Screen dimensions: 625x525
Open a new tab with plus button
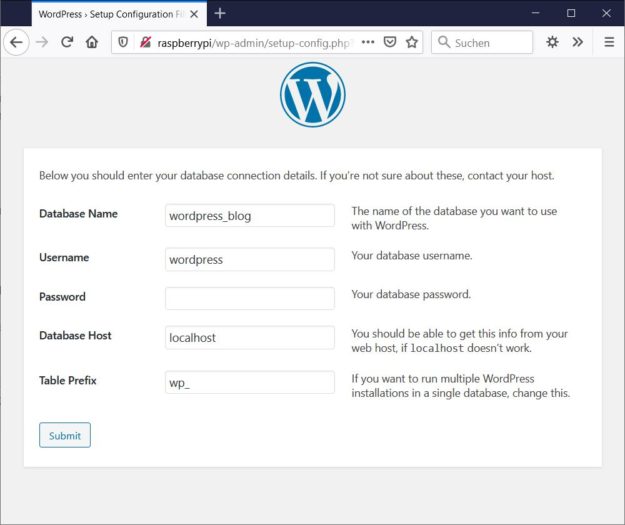pyautogui.click(x=220, y=14)
